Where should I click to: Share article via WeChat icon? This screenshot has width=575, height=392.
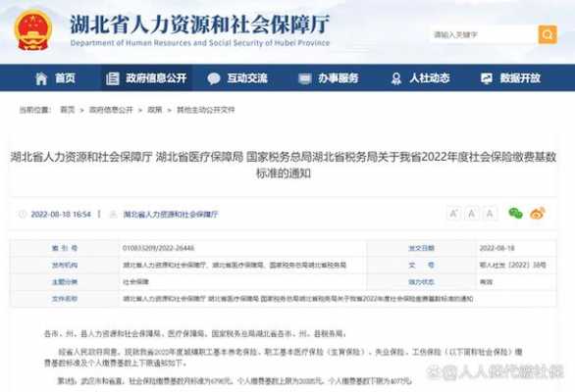click(515, 214)
